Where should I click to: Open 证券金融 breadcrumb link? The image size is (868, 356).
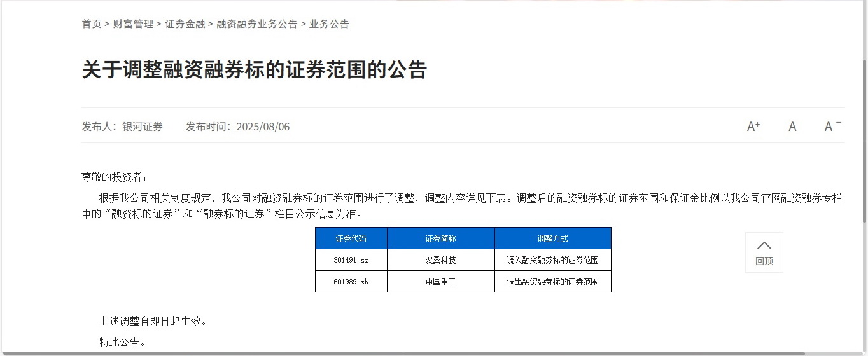tap(185, 24)
